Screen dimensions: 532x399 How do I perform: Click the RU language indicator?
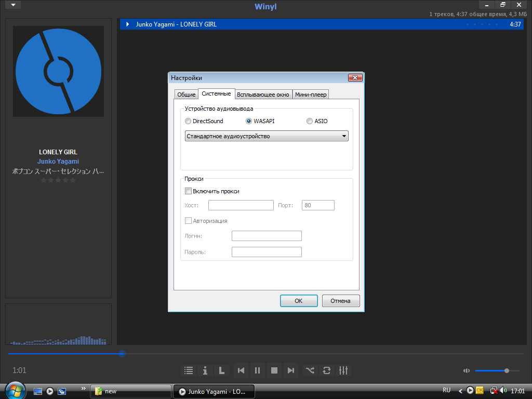(446, 390)
